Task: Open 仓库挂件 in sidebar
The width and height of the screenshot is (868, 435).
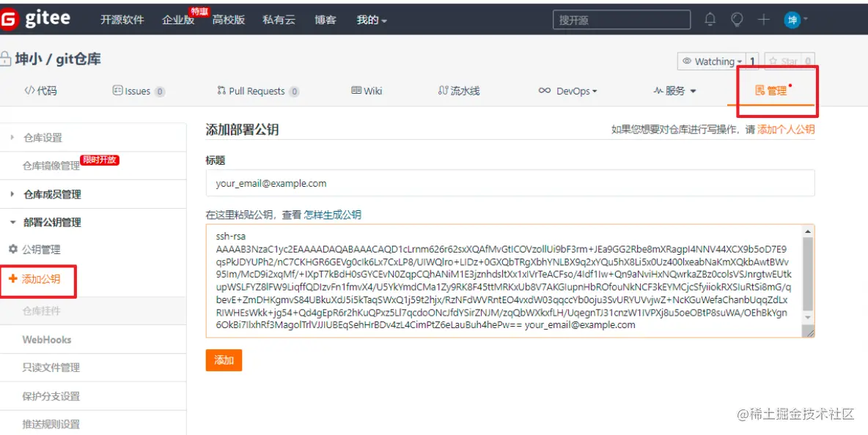Action: pyautogui.click(x=42, y=311)
